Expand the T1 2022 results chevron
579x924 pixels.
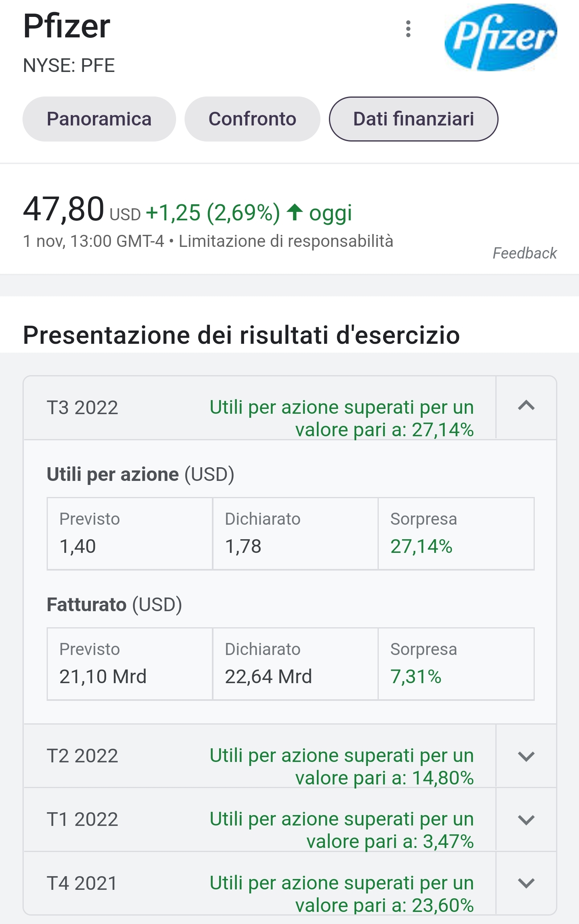click(526, 819)
